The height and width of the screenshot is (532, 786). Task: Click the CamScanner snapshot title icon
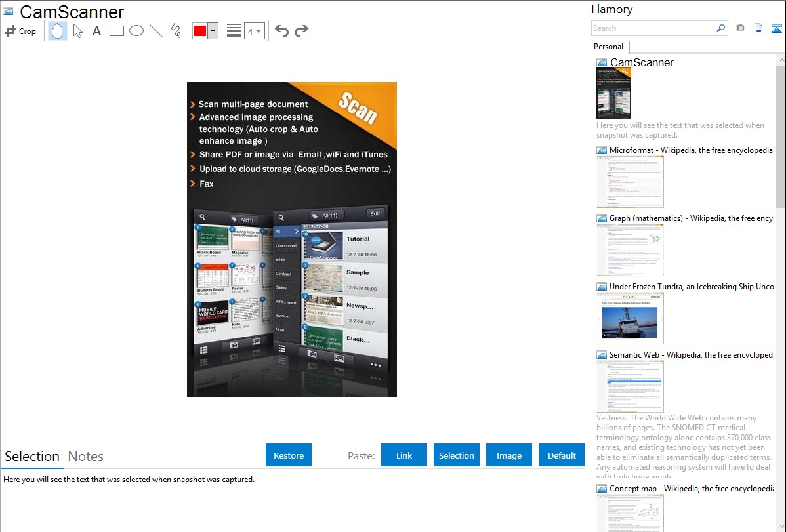[8, 11]
